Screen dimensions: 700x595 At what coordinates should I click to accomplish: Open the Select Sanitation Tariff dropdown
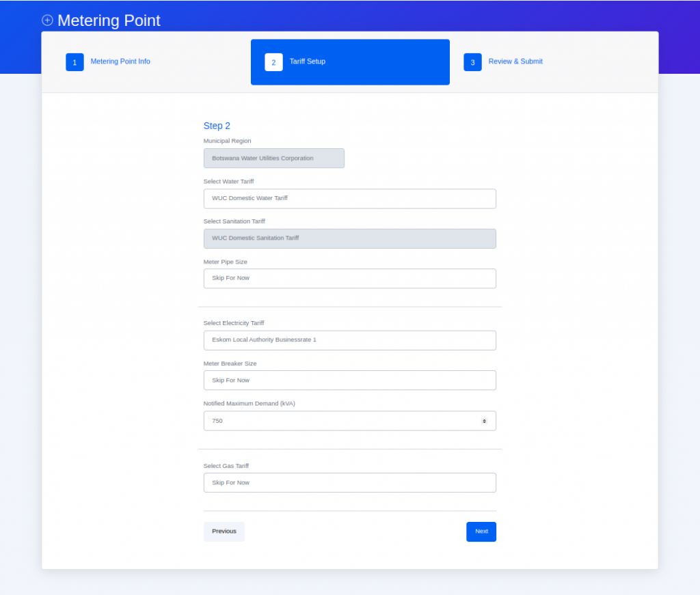click(349, 238)
